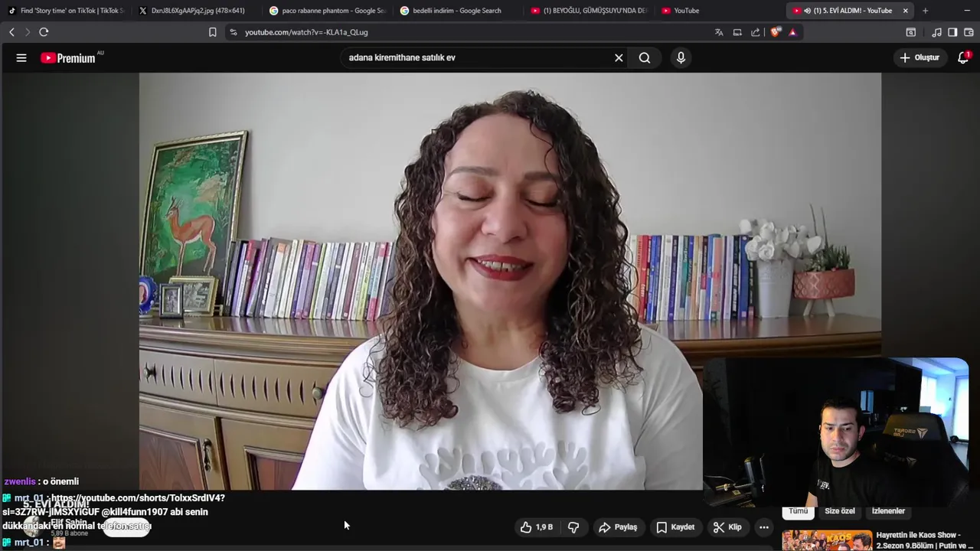The image size is (980, 551).
Task: Translate this page icon
Action: [719, 32]
